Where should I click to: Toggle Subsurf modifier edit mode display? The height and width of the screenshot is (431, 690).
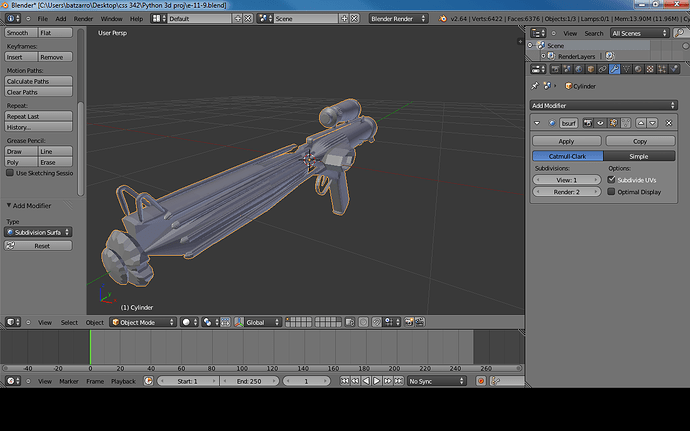tap(613, 123)
